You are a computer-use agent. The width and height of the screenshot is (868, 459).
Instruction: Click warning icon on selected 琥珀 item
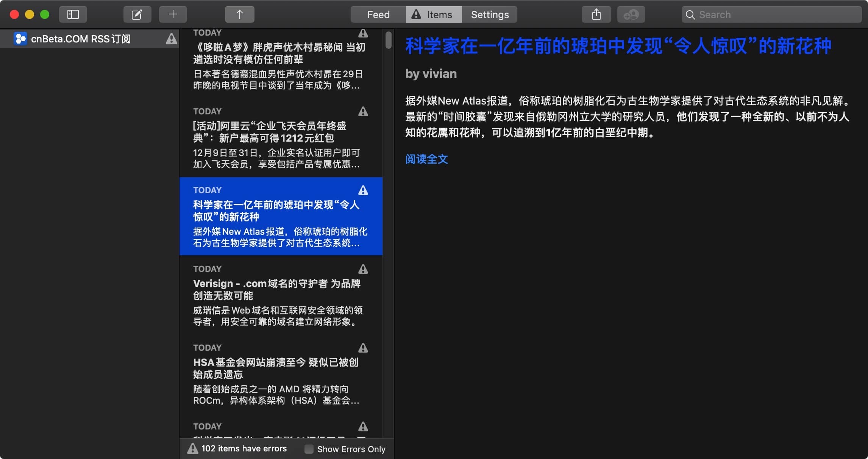point(363,190)
